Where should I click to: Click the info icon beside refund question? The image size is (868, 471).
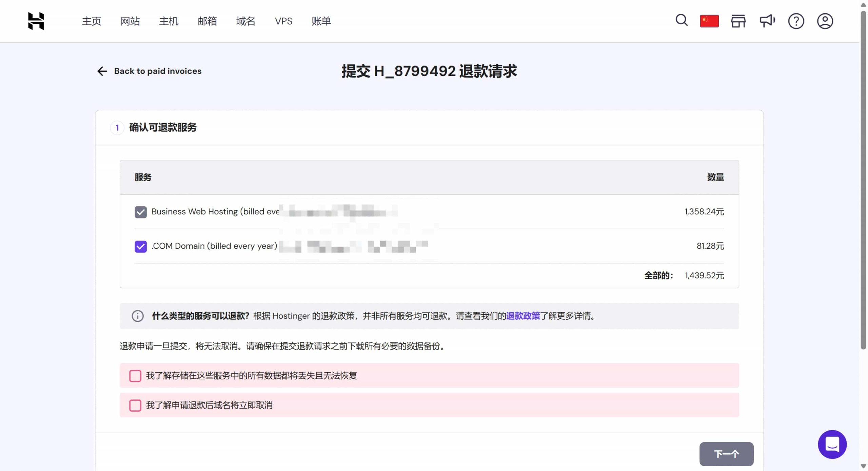click(138, 316)
